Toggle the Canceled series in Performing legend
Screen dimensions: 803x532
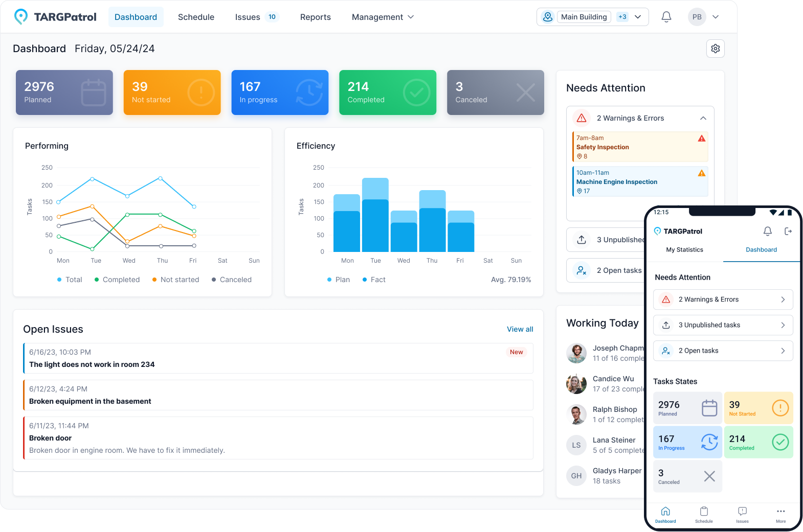(x=232, y=280)
